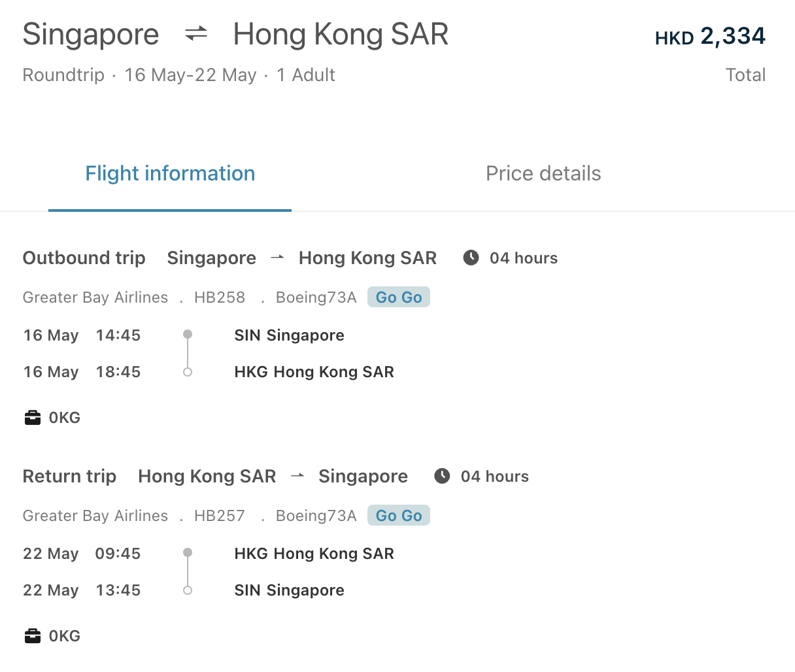Click the arrival dot beside HKG Hong Kong SAR

pyautogui.click(x=188, y=371)
